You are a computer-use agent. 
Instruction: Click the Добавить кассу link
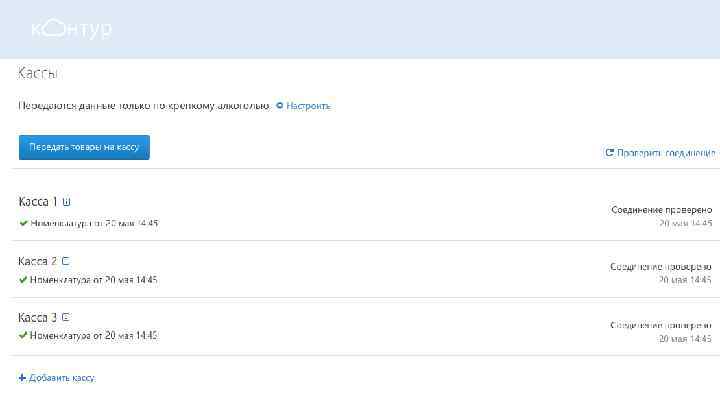point(62,378)
